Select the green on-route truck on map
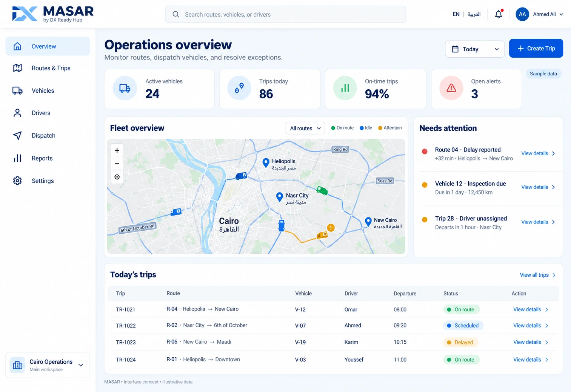Screen dimensions: 571x392 (x=322, y=190)
